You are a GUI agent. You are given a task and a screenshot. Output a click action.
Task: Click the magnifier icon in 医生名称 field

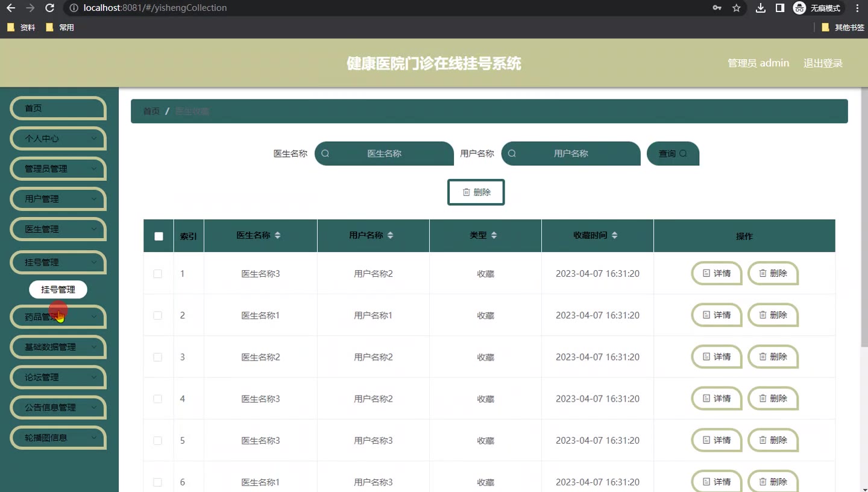point(325,153)
